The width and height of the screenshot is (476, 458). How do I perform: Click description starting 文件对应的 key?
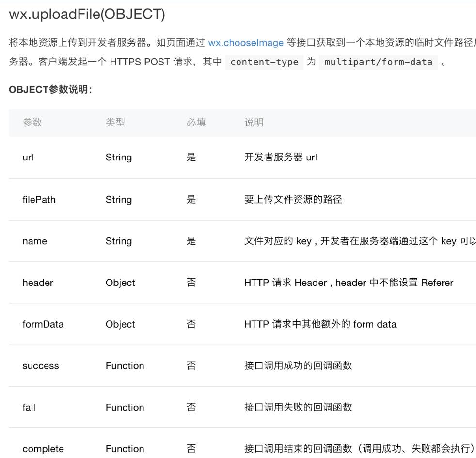click(360, 241)
